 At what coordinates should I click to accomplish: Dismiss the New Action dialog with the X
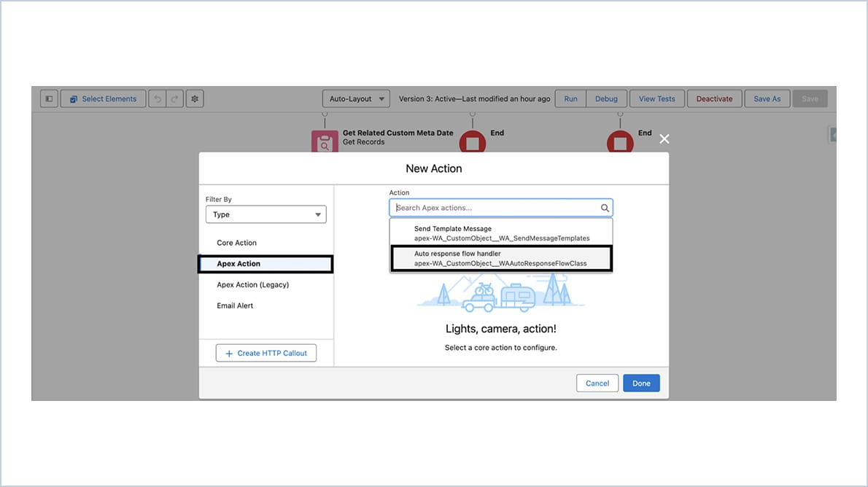pos(664,139)
